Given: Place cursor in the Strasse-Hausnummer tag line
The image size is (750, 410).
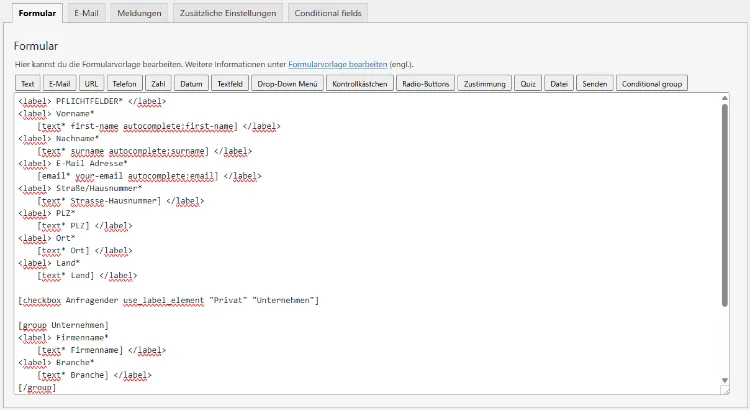Looking at the screenshot, I should click(x=121, y=201).
